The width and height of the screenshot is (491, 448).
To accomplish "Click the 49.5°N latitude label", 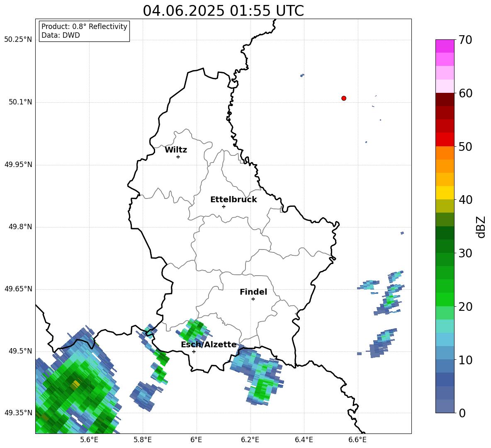I will [x=20, y=351].
